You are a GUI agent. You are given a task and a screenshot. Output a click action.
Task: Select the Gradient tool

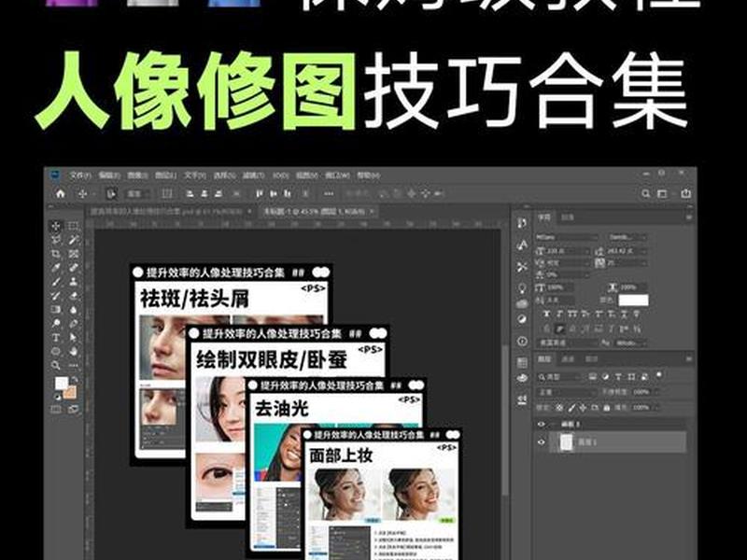(x=56, y=310)
